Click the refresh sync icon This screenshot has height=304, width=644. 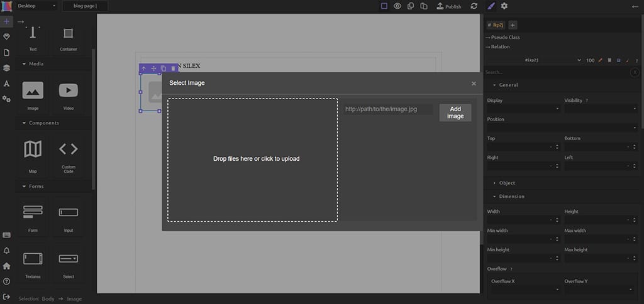point(474,6)
